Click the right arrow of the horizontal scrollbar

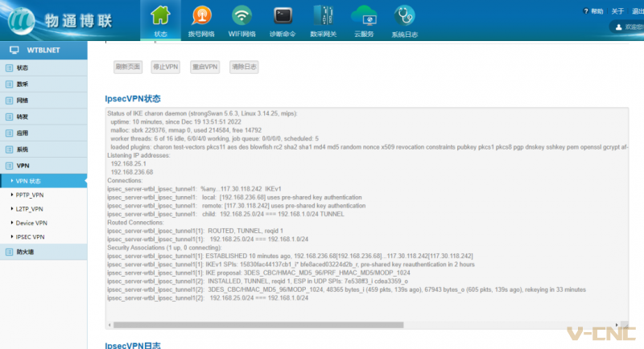coord(617,325)
